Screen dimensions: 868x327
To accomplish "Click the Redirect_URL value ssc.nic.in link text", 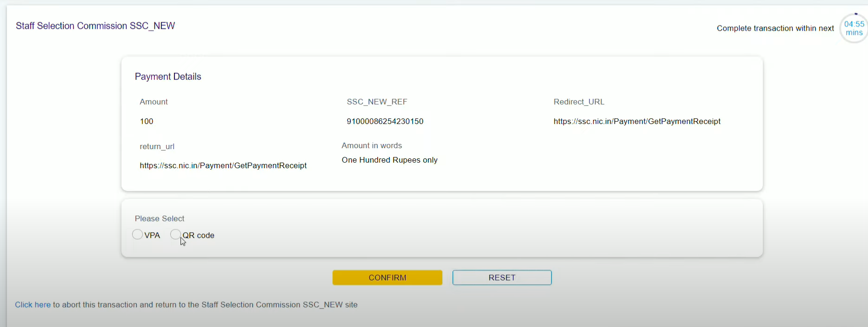I will point(637,121).
